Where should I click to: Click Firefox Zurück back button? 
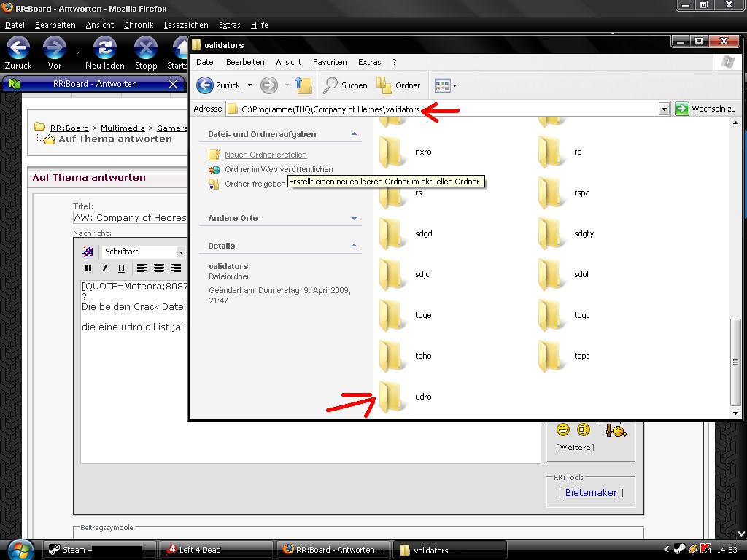[x=18, y=53]
